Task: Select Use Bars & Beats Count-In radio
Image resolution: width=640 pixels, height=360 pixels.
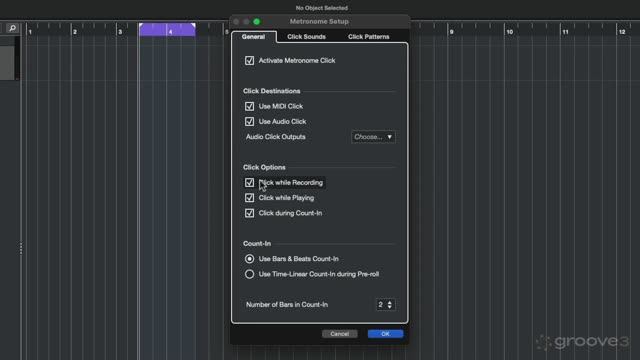Action: (x=249, y=259)
